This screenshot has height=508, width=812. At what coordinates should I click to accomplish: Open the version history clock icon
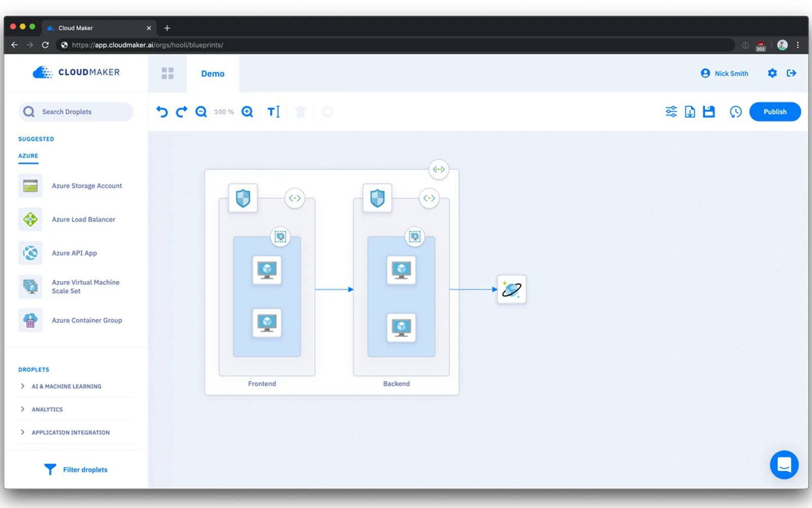pos(735,112)
